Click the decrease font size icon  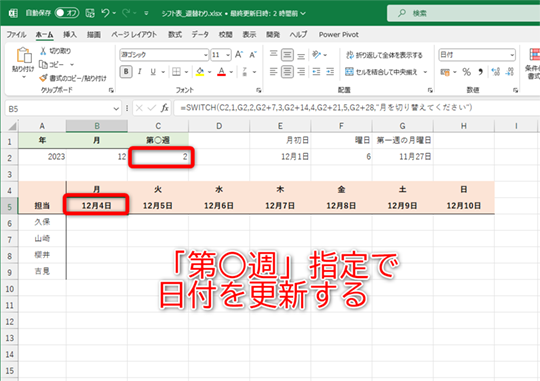253,54
